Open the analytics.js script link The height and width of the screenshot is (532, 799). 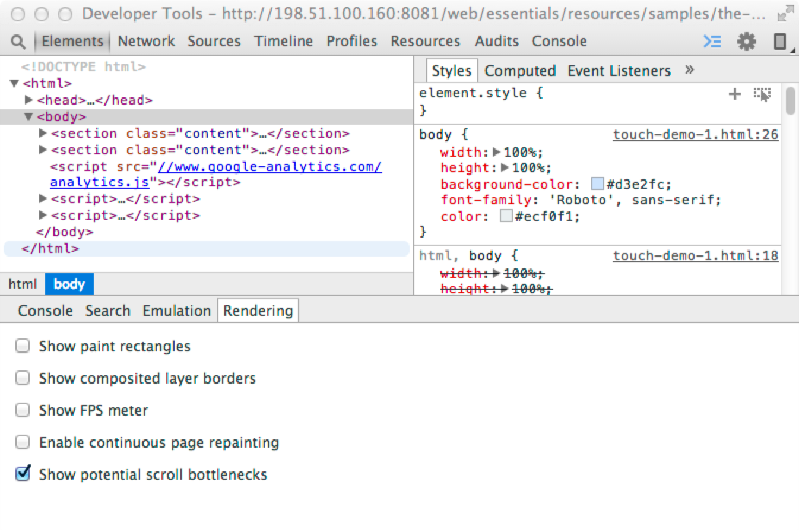tap(99, 182)
